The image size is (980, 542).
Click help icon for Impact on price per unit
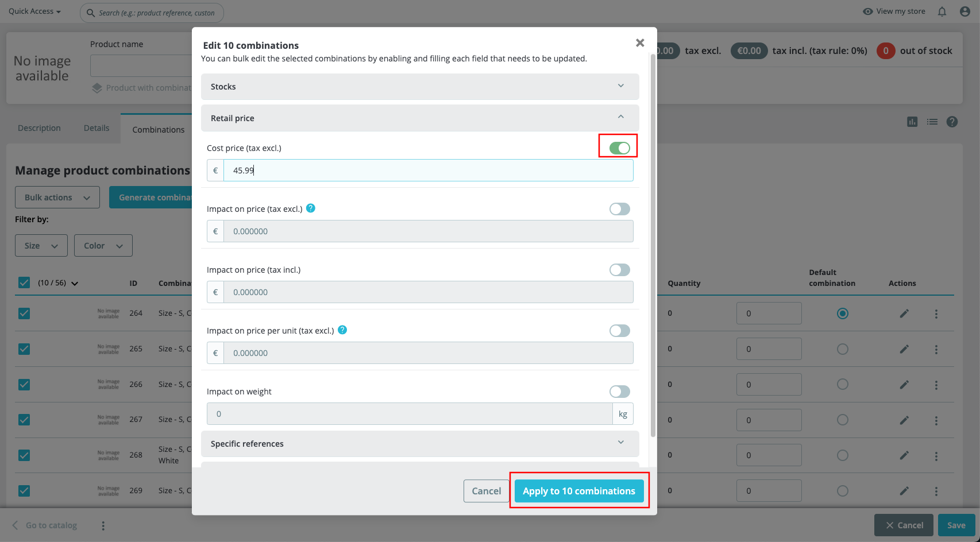click(342, 330)
